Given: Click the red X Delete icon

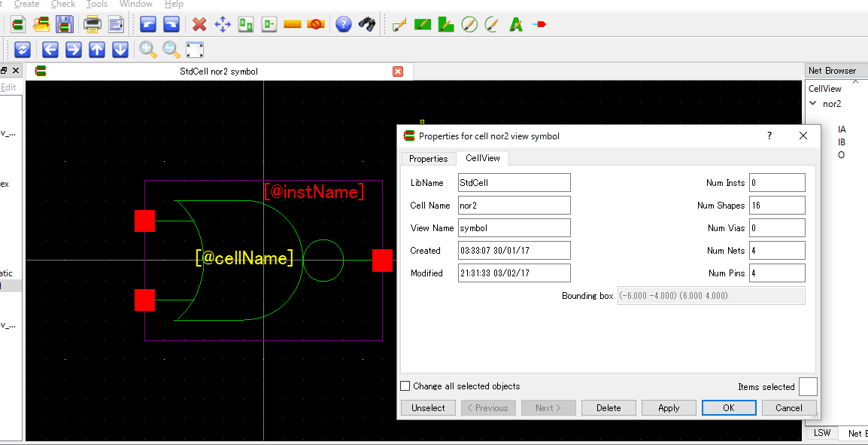Looking at the screenshot, I should point(199,24).
